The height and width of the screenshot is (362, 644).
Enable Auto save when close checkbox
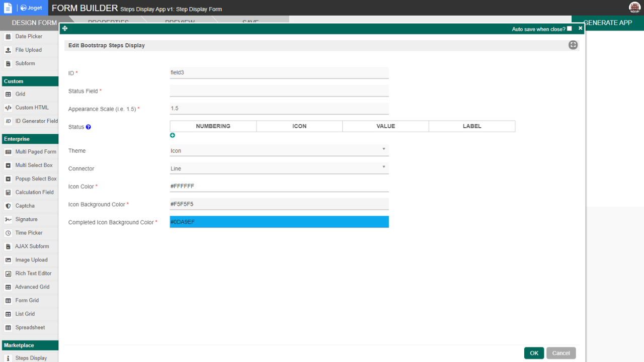pyautogui.click(x=570, y=29)
